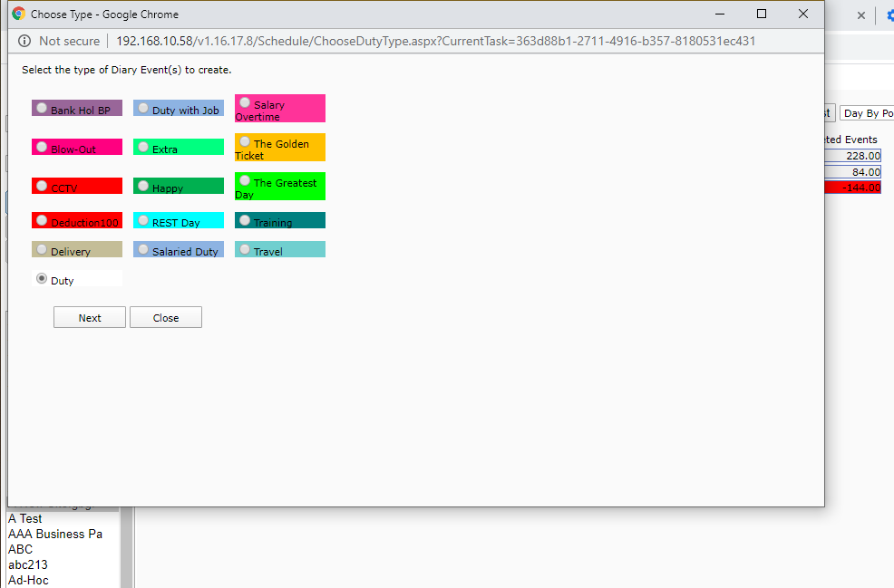
Task: Select the Extra duty type
Action: [143, 148]
